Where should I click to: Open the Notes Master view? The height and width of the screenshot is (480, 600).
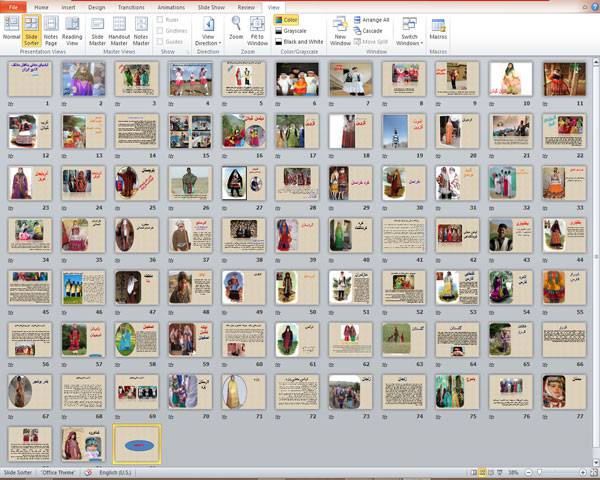click(x=141, y=30)
